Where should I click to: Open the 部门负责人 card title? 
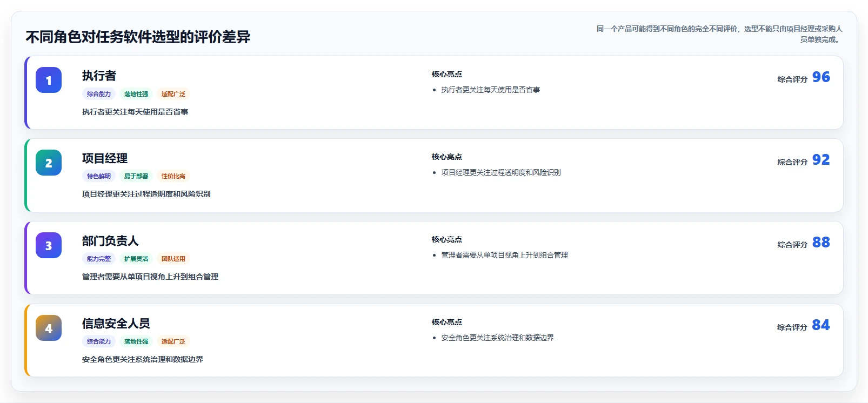(x=110, y=241)
